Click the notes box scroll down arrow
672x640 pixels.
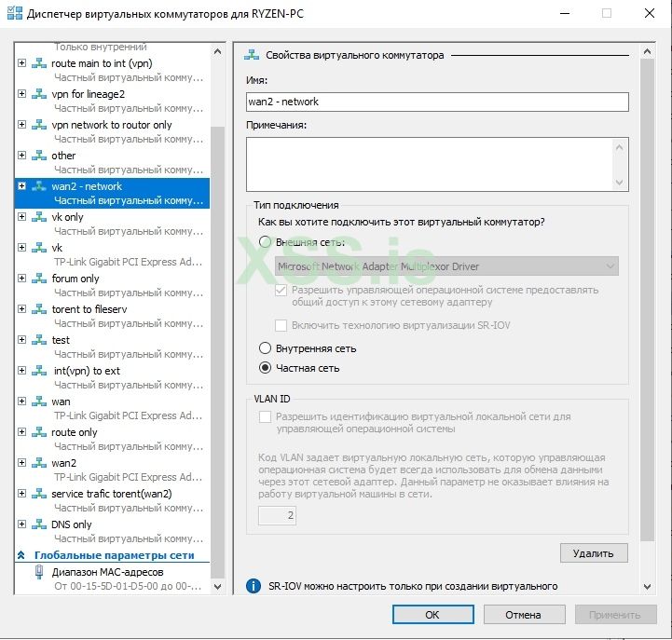[x=619, y=182]
